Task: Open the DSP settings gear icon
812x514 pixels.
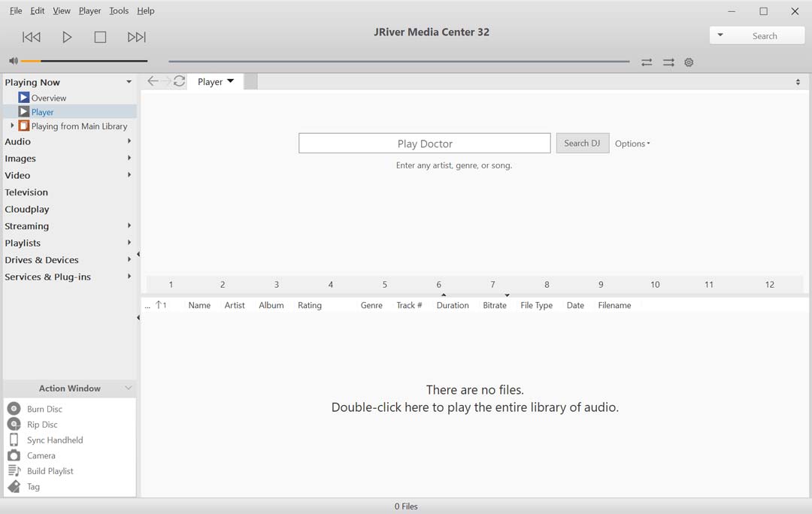Action: [689, 62]
